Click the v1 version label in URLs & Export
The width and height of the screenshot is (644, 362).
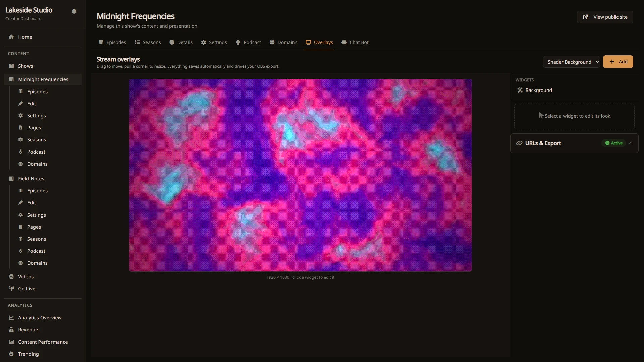(x=631, y=143)
